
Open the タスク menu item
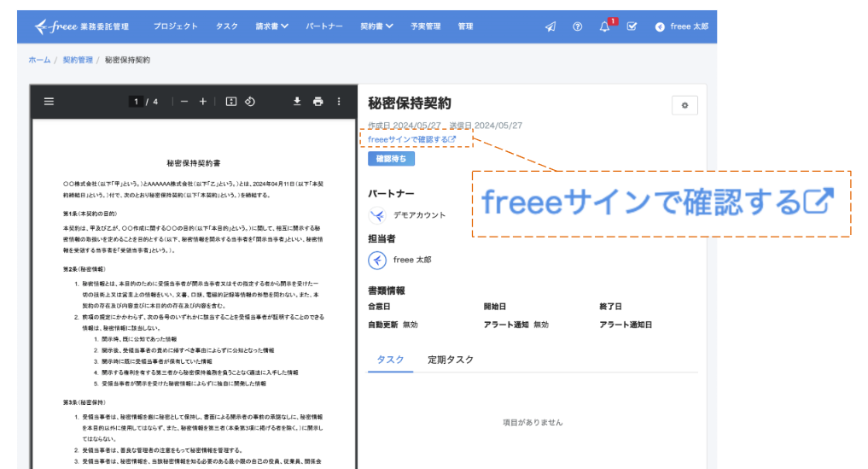227,26
